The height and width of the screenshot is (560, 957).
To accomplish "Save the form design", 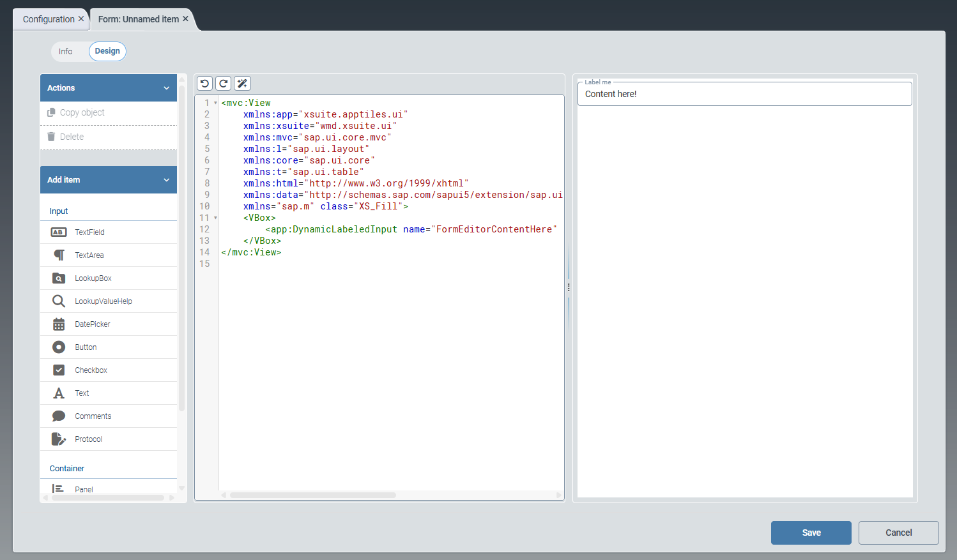I will pos(811,532).
